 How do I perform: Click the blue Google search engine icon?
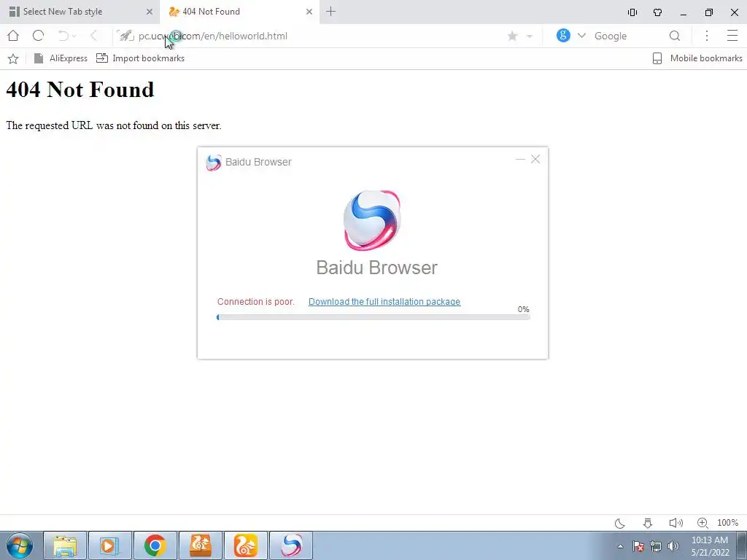563,35
